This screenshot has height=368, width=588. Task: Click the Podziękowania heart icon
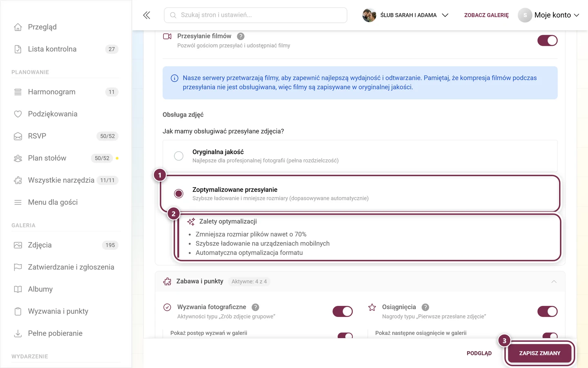click(18, 114)
